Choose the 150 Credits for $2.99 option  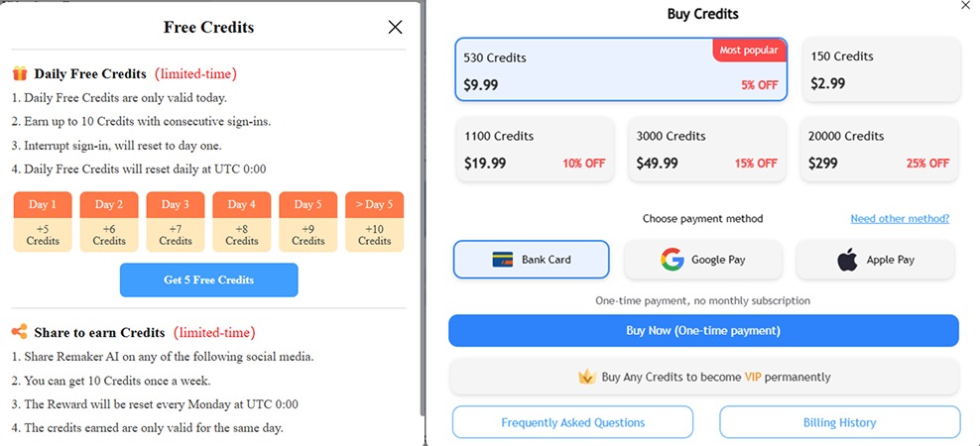click(x=880, y=69)
